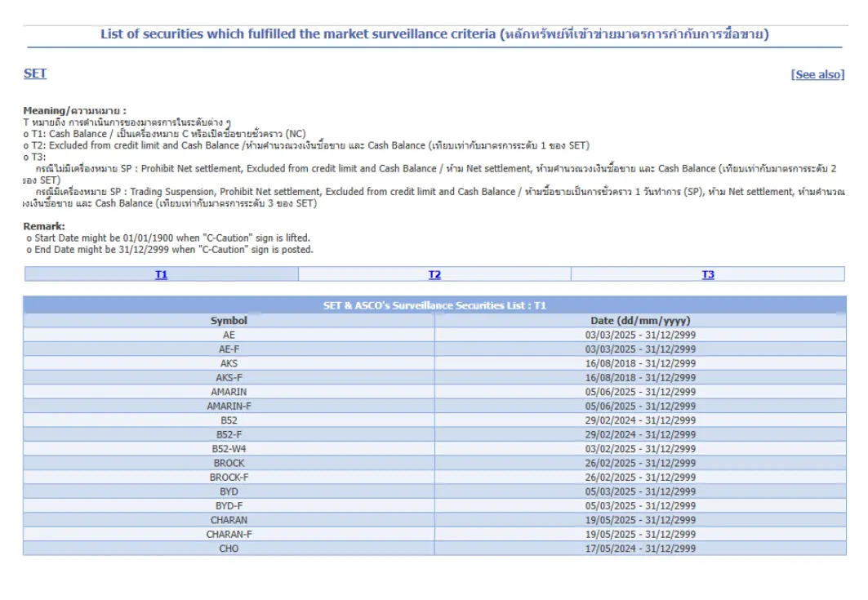Click the CHARAN symbol cell
The height and width of the screenshot is (600, 868).
click(229, 520)
